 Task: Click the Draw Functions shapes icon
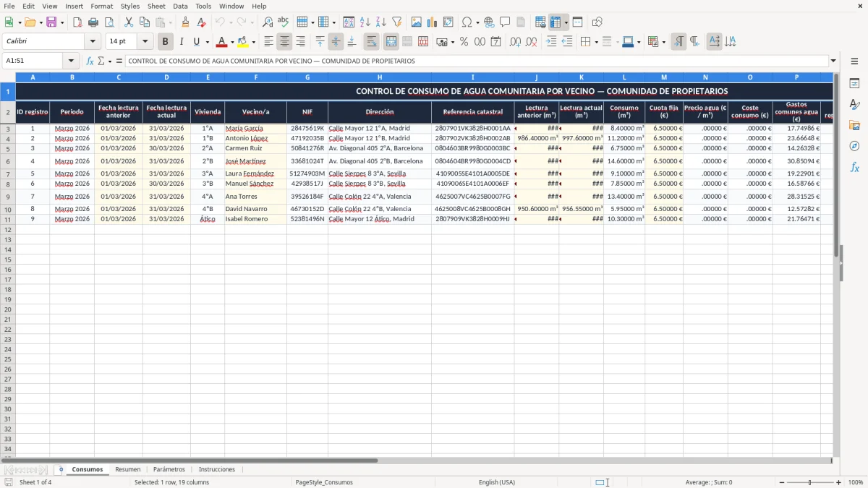(x=597, y=22)
